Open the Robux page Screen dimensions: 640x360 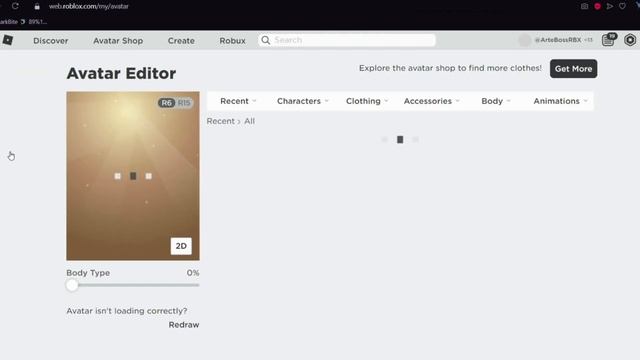coord(232,40)
